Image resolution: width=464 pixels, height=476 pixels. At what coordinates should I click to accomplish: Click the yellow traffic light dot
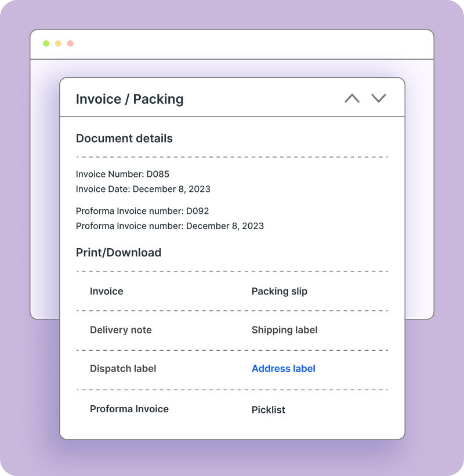click(58, 43)
